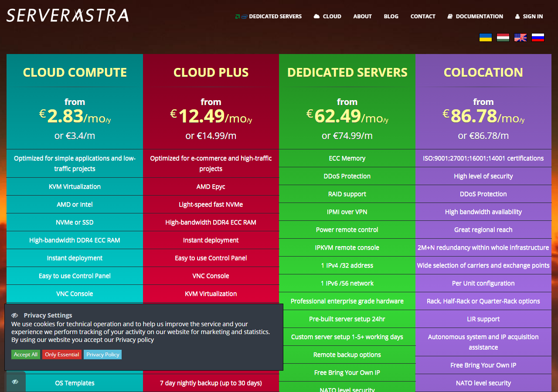Click 'LIR support' feature row
The image size is (558, 392).
483,319
